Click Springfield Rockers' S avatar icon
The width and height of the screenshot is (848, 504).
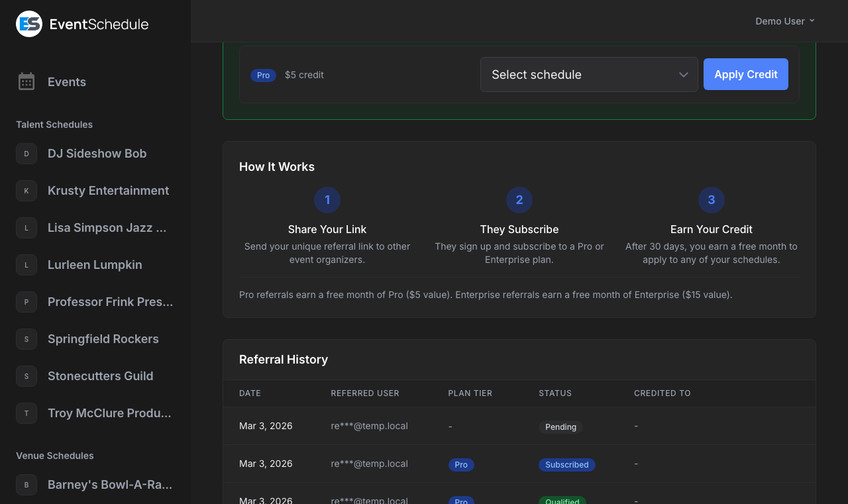pos(26,339)
